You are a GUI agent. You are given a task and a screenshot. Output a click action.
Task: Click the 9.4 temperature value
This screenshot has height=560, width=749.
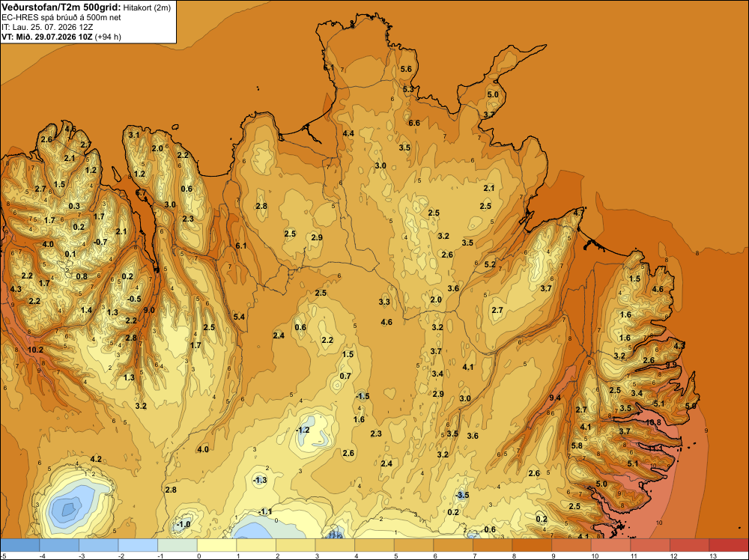pyautogui.click(x=555, y=398)
